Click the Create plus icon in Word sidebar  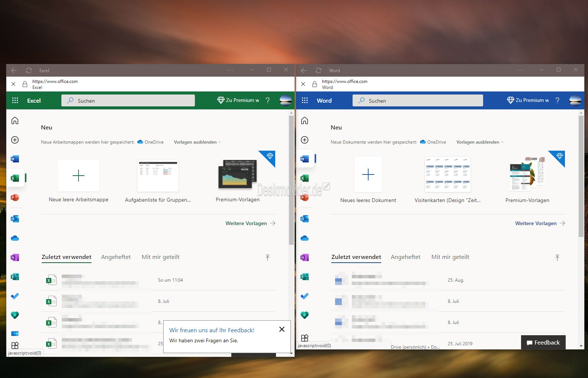pyautogui.click(x=305, y=140)
